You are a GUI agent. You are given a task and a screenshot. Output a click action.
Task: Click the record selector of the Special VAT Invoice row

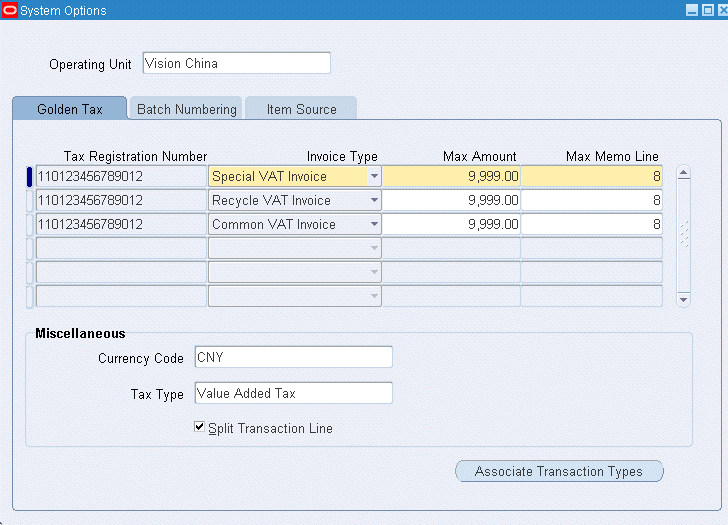point(30,177)
